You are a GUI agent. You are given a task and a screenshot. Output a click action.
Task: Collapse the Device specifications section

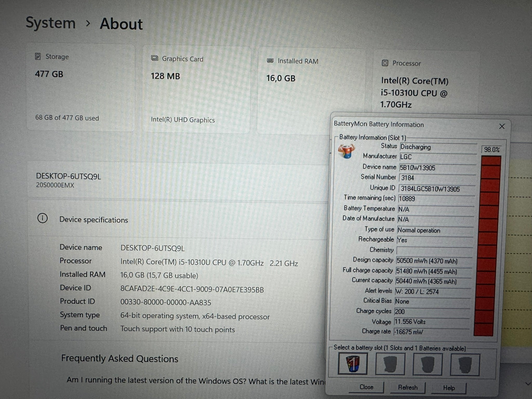(94, 220)
